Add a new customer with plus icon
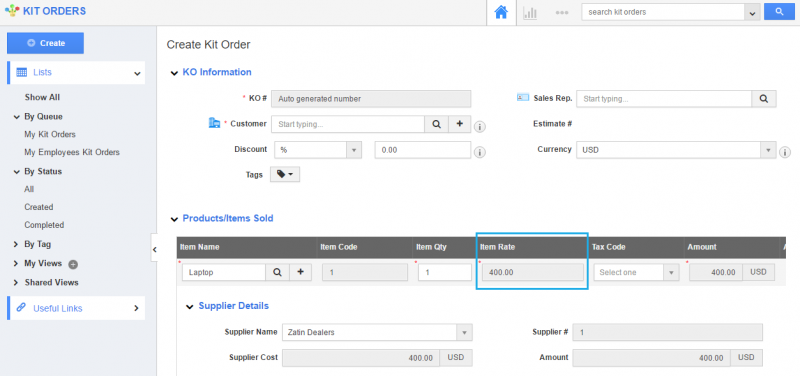The image size is (800, 376). 460,124
